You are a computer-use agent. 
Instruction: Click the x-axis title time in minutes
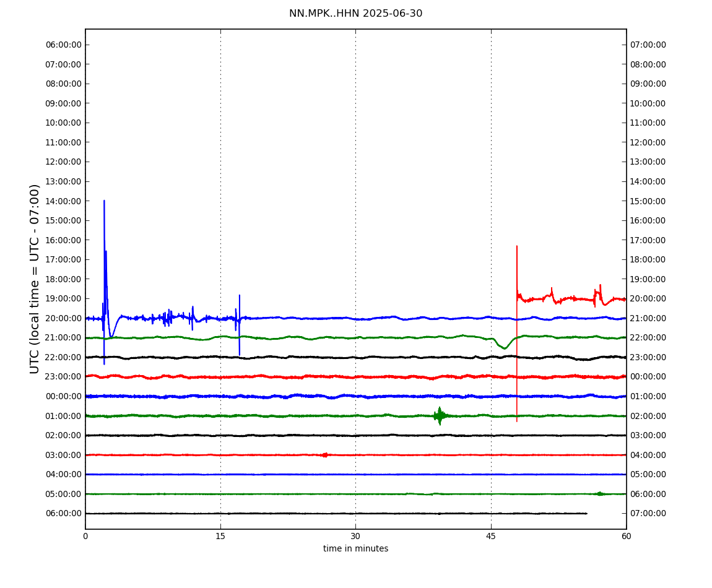[355, 548]
